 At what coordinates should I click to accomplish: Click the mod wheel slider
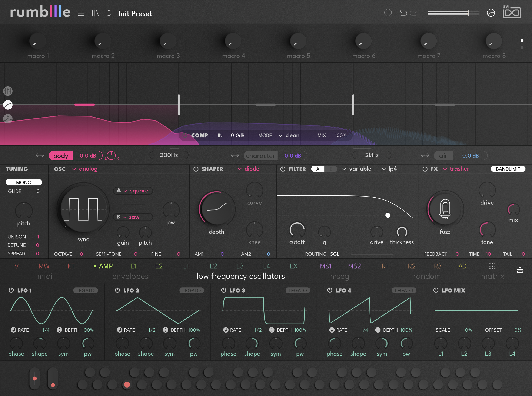click(x=53, y=378)
